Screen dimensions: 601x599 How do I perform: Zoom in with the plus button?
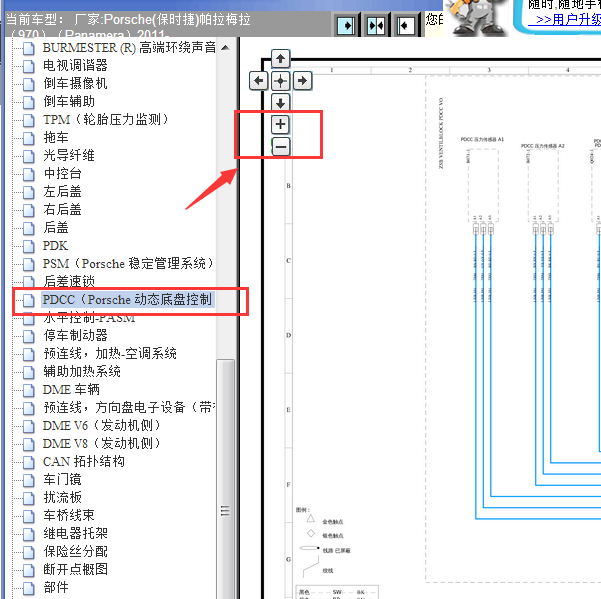pos(280,124)
